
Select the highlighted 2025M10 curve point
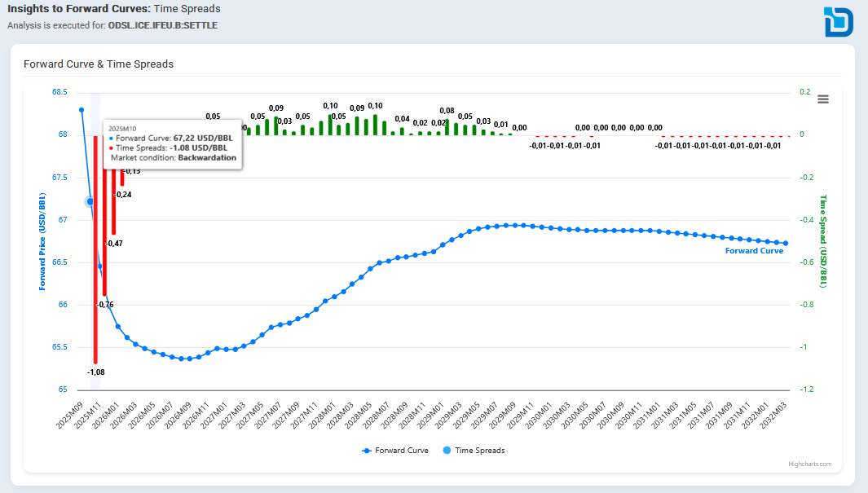click(90, 202)
